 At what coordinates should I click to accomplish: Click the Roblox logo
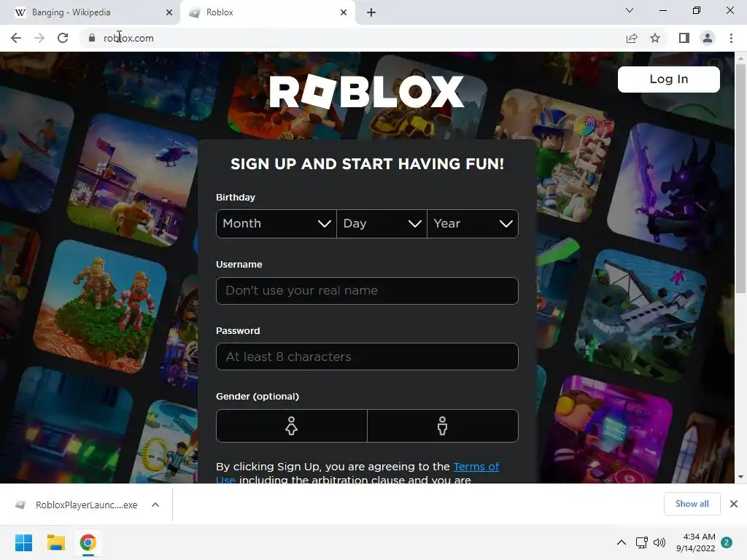366,91
